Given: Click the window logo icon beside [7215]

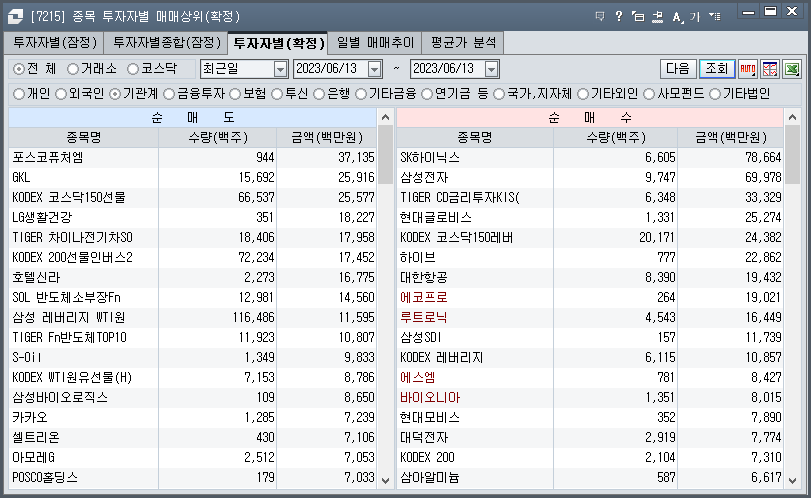Looking at the screenshot, I should pyautogui.click(x=16, y=17).
